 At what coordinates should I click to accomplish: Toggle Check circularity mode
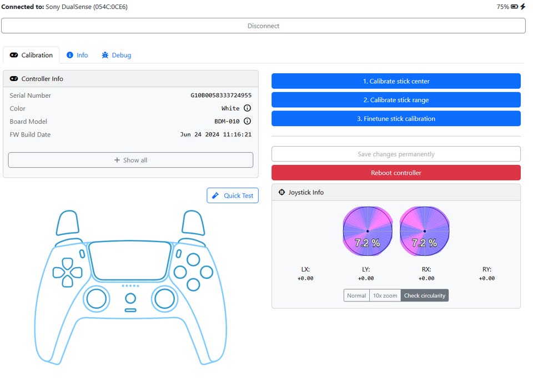(425, 295)
